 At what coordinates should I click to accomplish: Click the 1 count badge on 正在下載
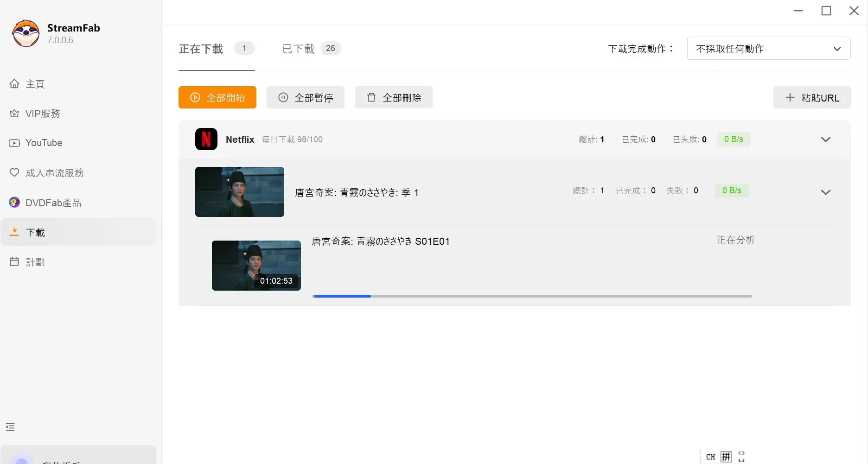tap(244, 48)
